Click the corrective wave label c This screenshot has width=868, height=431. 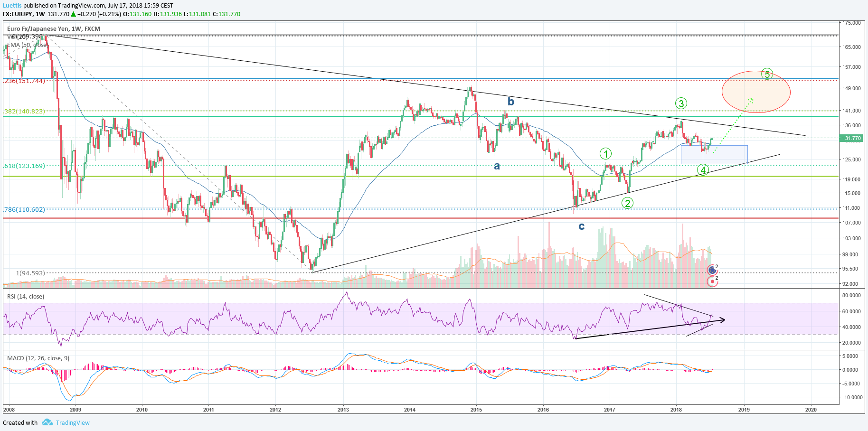[581, 226]
